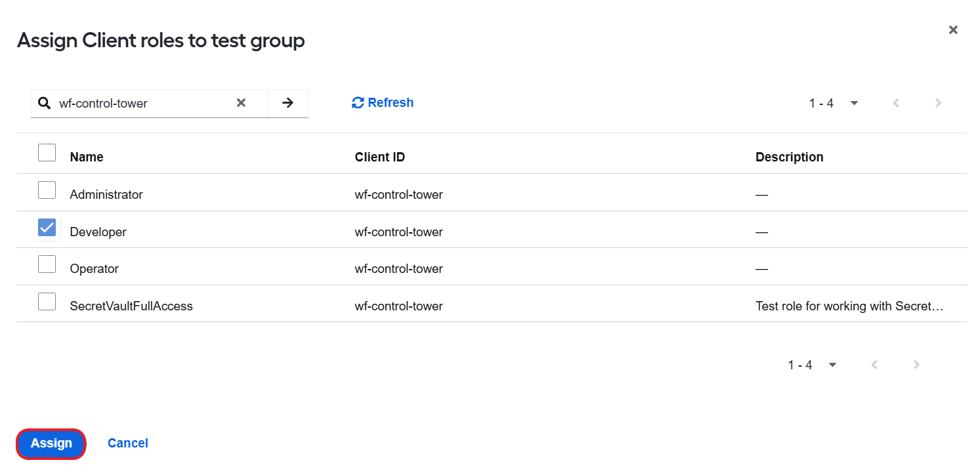Open the bottom 1 - 4 per-page dropdown
Screen dimensions: 980x475
(x=813, y=365)
